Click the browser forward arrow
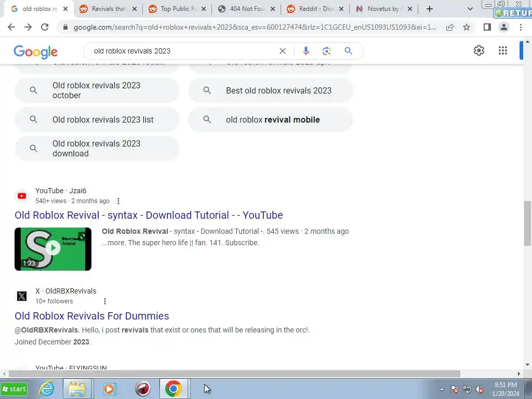Viewport: 532px width, 399px height. tap(28, 27)
